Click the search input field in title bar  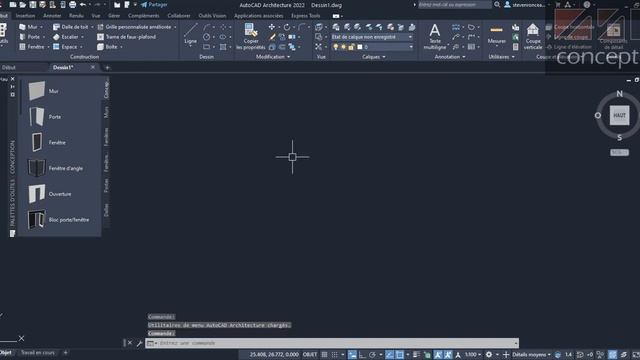tap(455, 5)
